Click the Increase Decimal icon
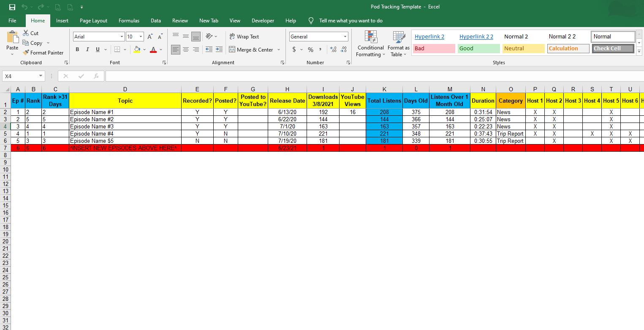 coord(333,49)
